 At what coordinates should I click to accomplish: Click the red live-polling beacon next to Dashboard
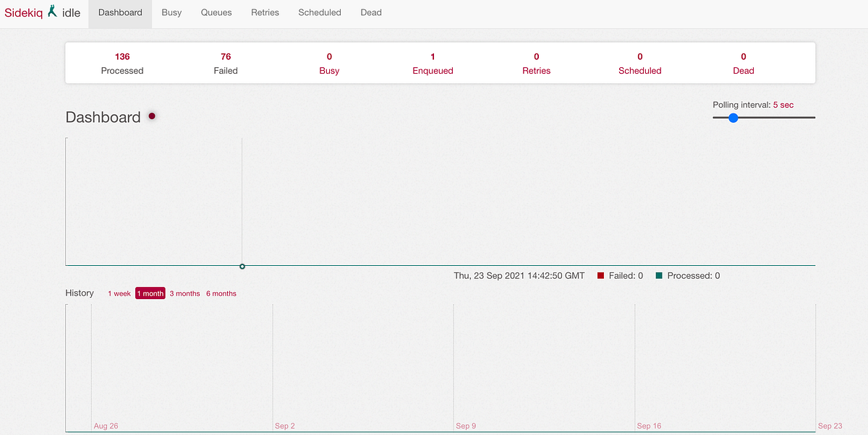[x=152, y=115]
